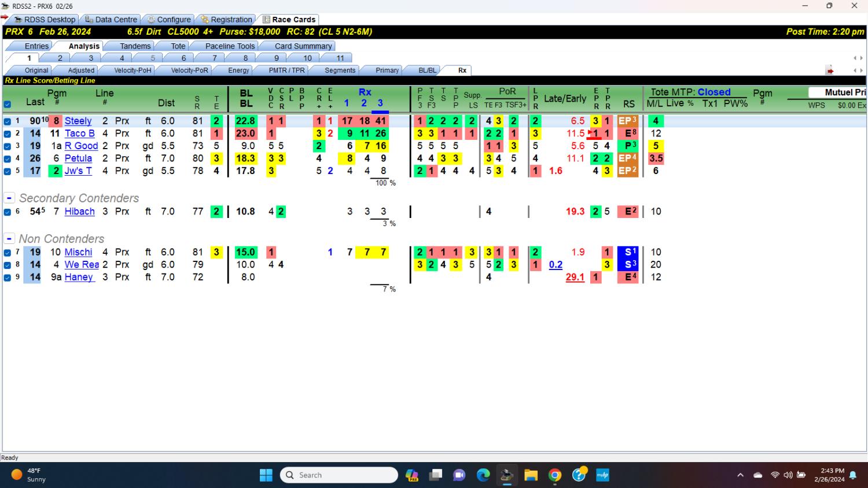Image resolution: width=868 pixels, height=488 pixels.
Task: Open the Get Help taskbar icon
Action: point(579,475)
